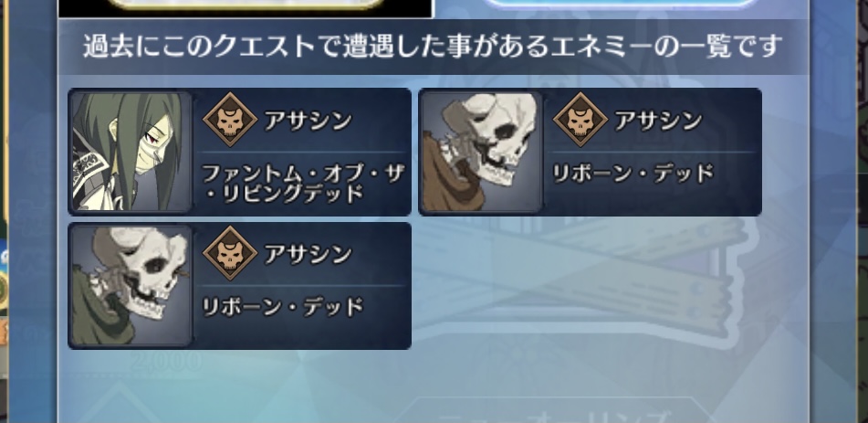Tap アサシン label on brown-hooded skeleton card
868x423 pixels.
click(658, 121)
